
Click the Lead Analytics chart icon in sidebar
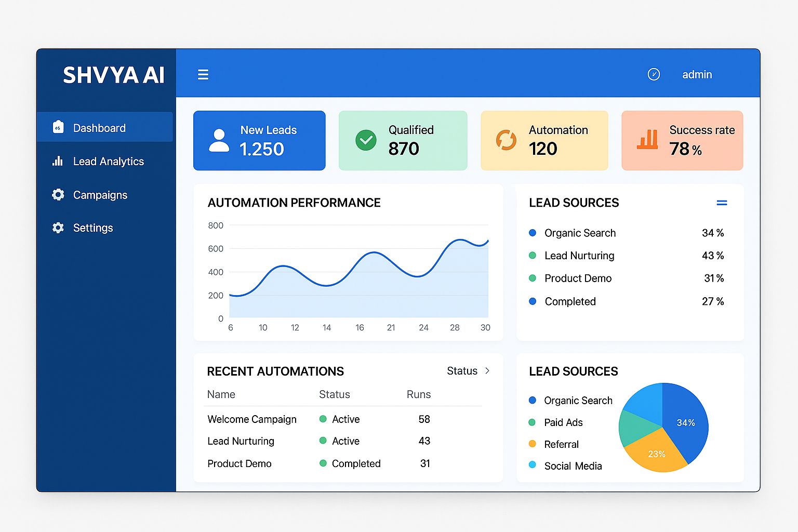[57, 161]
